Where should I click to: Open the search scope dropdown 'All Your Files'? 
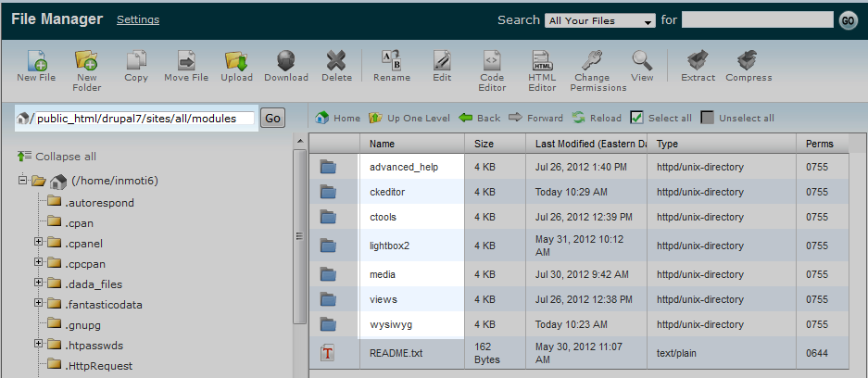tap(599, 20)
